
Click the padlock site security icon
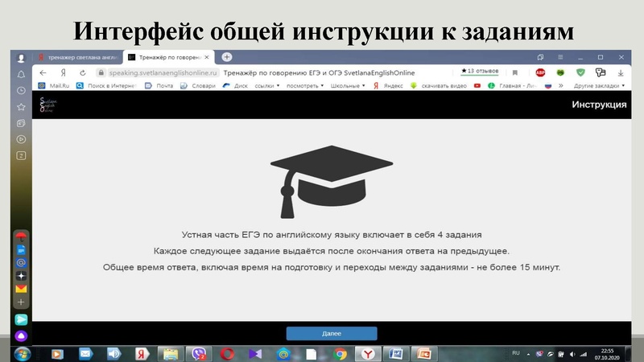pyautogui.click(x=101, y=72)
